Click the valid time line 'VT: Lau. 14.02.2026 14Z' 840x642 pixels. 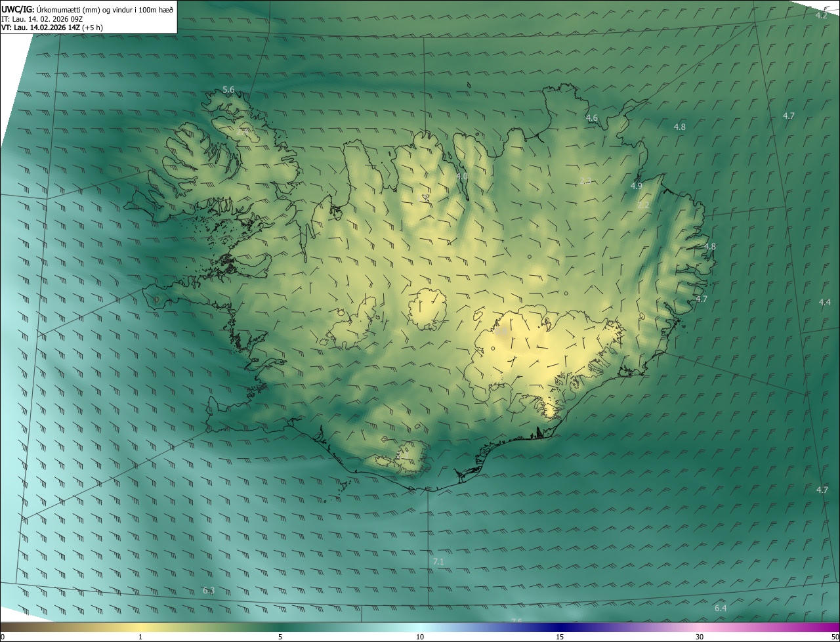pyautogui.click(x=41, y=28)
